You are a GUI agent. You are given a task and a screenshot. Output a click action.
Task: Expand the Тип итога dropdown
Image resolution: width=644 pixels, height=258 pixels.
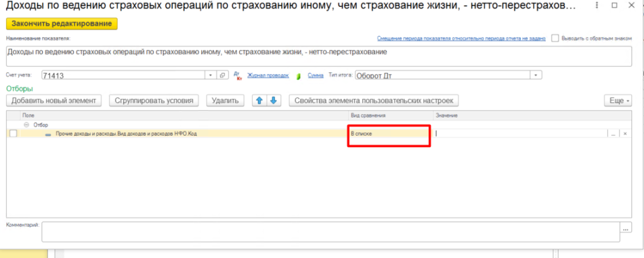536,75
